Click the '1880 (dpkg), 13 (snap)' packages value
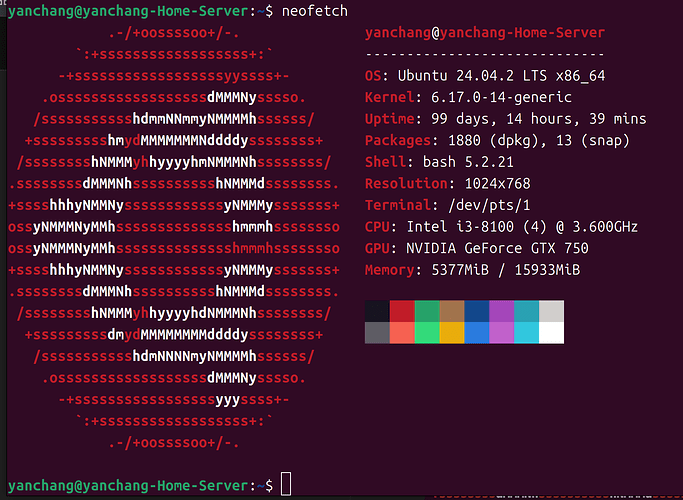The image size is (683, 500). (x=539, y=140)
